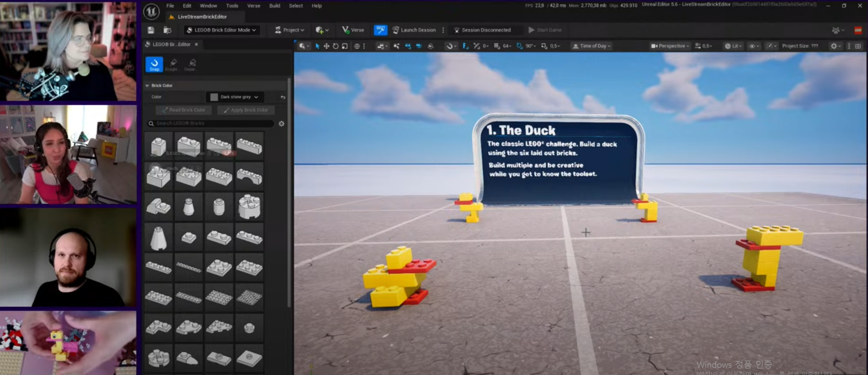Open the Perspective view dropdown

(x=670, y=46)
